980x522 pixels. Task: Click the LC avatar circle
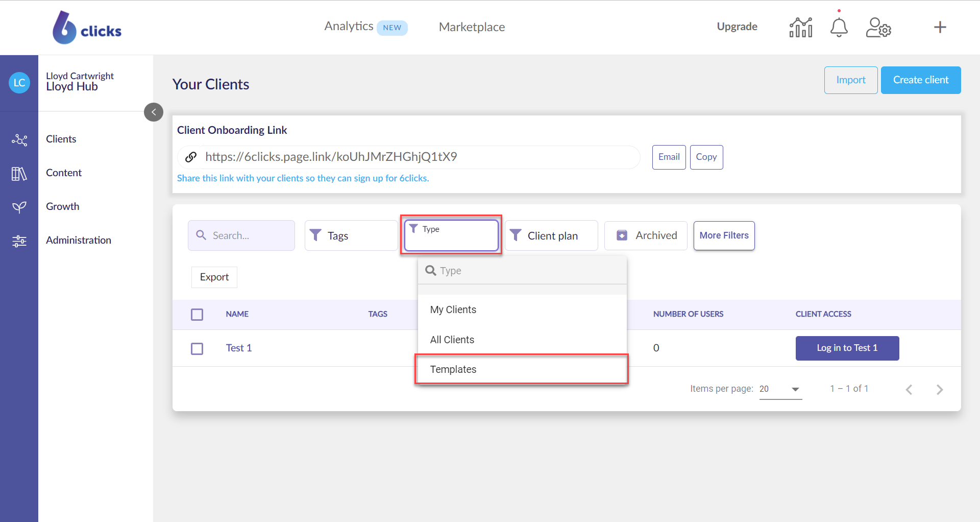click(x=19, y=83)
